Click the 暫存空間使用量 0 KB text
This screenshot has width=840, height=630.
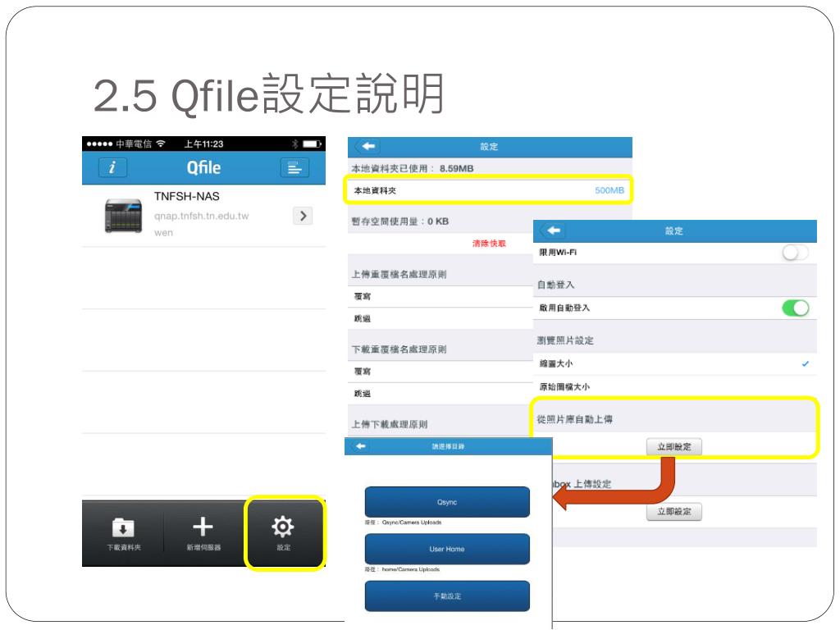(x=399, y=221)
